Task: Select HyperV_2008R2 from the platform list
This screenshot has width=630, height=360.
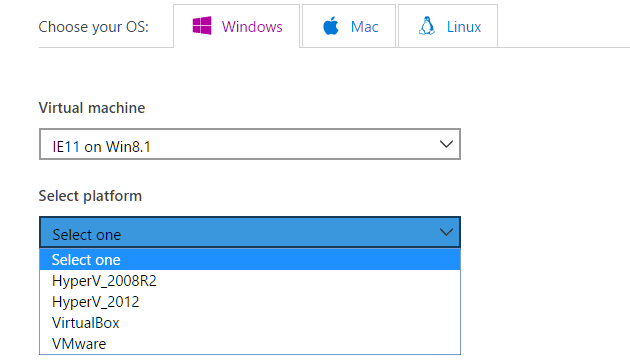Action: pyautogui.click(x=250, y=280)
